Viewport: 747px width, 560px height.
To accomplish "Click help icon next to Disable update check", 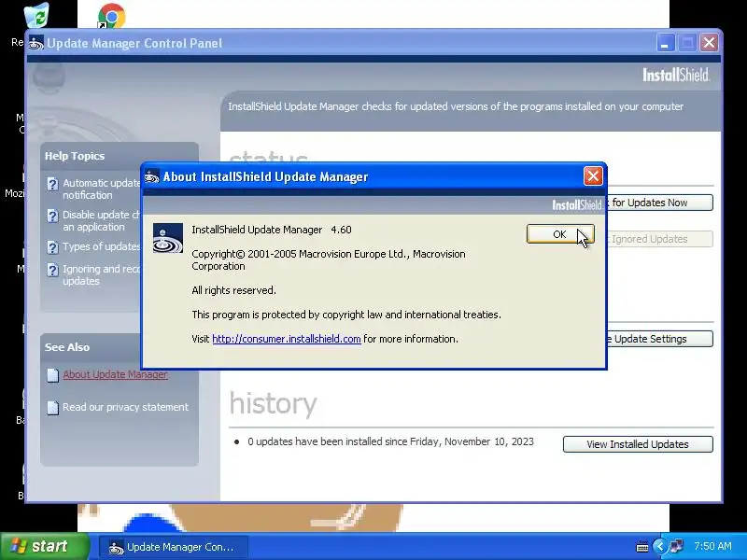I will pyautogui.click(x=52, y=216).
